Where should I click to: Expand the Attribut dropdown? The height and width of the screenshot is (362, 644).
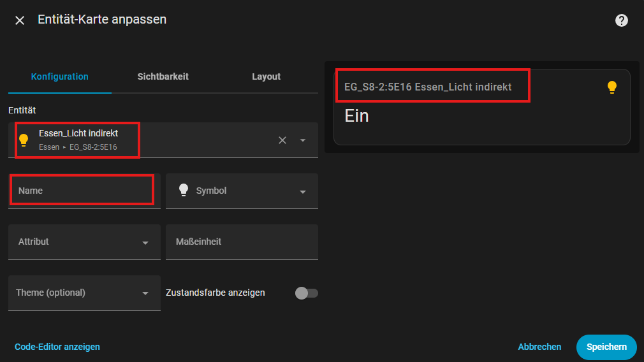145,242
